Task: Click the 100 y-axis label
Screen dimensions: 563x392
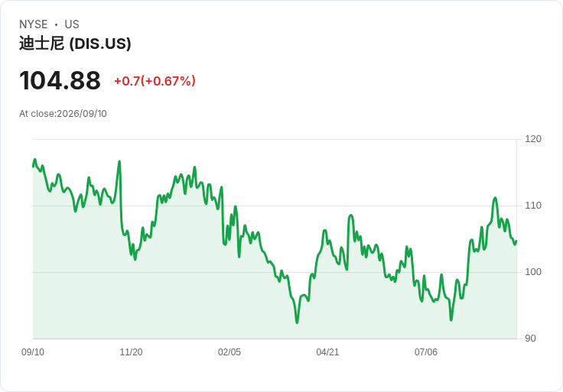Action: 533,272
